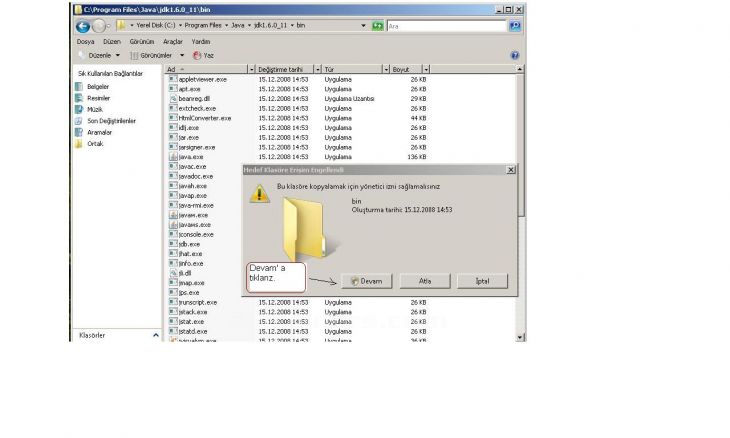
Task: Select javac.exe file icon
Action: coord(173,167)
